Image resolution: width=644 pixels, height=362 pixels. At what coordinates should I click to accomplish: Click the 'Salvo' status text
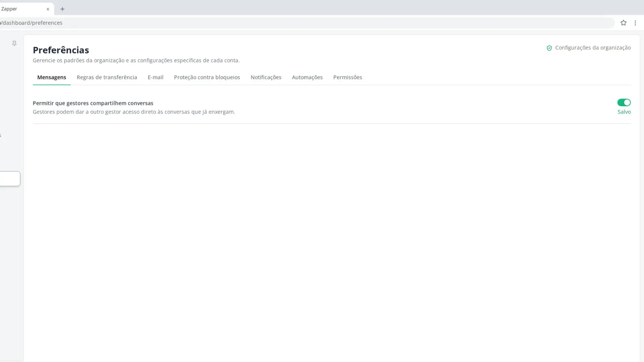point(624,112)
